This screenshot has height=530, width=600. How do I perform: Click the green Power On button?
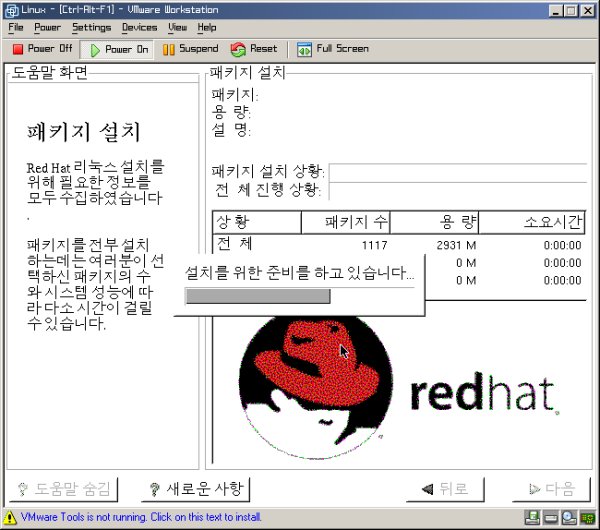[x=117, y=49]
